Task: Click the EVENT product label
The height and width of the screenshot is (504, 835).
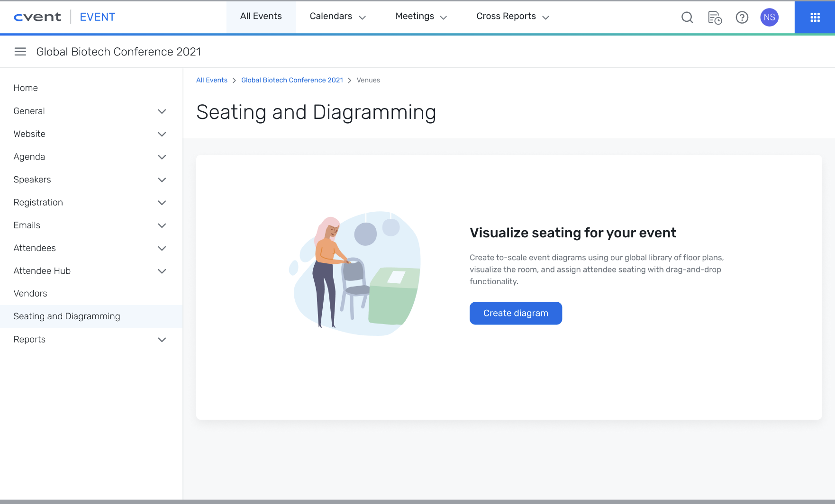Action: [98, 17]
